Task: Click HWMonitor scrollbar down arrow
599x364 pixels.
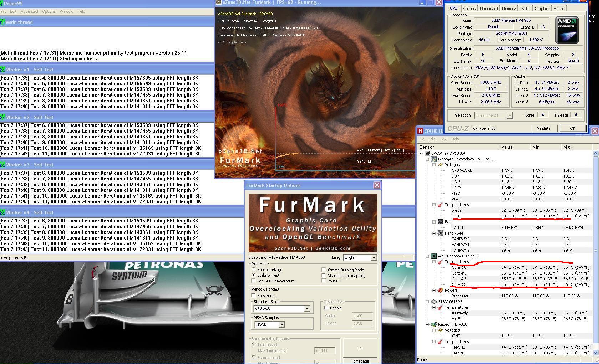Action: 595,353
